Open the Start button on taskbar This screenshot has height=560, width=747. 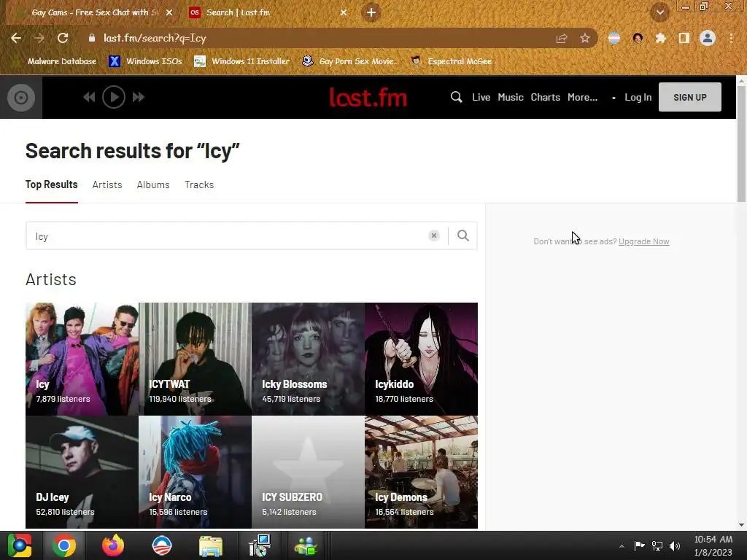[20, 545]
